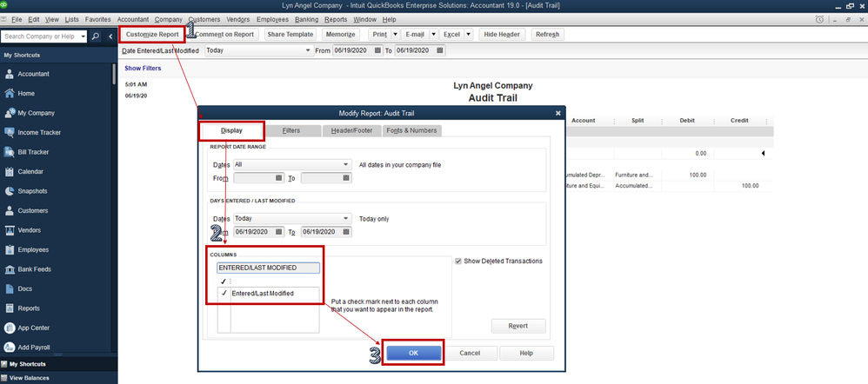
Task: Open the search scope dropdown arrow
Action: 83,36
